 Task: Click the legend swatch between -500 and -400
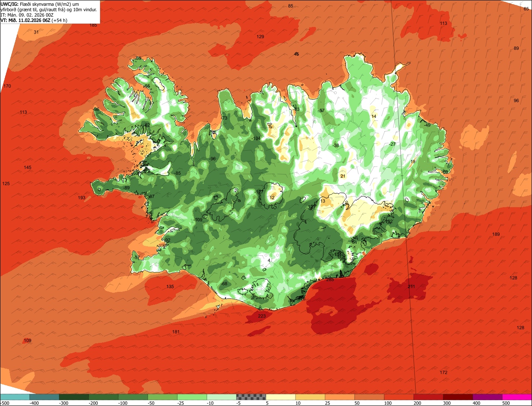tap(15, 397)
